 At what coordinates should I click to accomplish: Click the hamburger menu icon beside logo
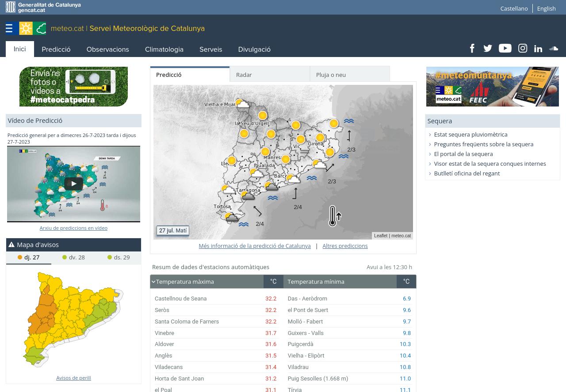click(x=9, y=29)
